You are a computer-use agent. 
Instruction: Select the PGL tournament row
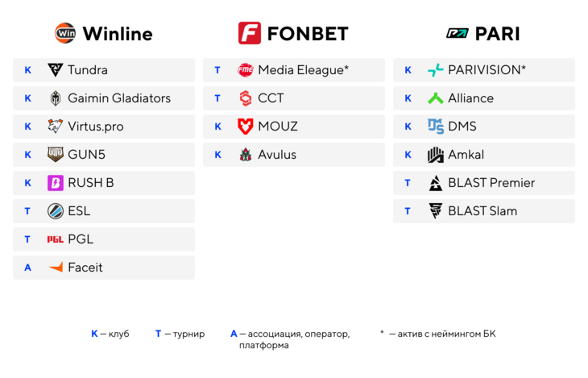[104, 239]
